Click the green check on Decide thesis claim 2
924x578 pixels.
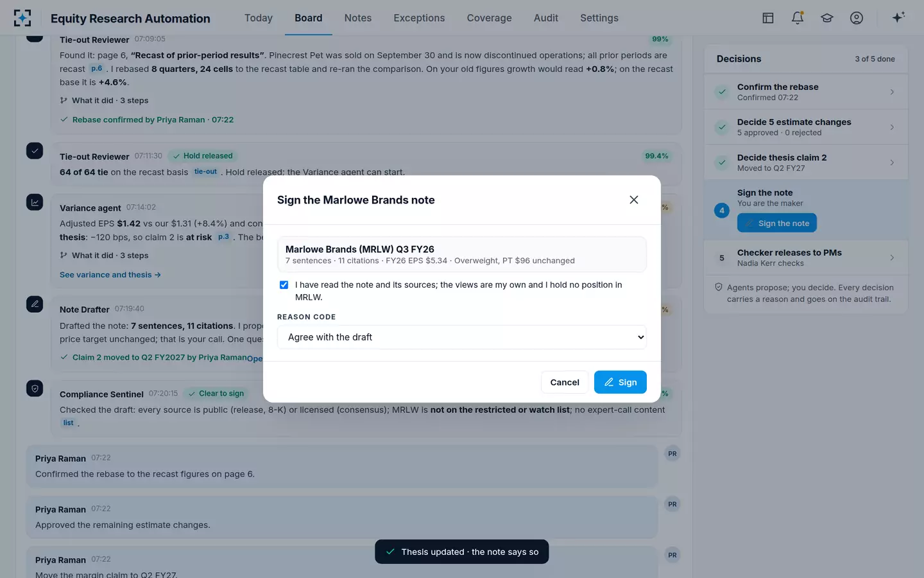(x=722, y=162)
